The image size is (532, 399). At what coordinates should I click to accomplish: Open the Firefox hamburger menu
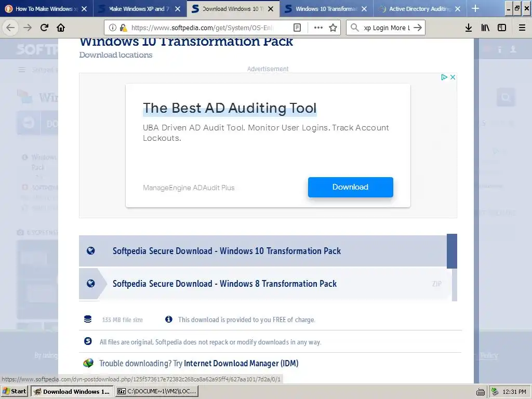click(x=522, y=28)
